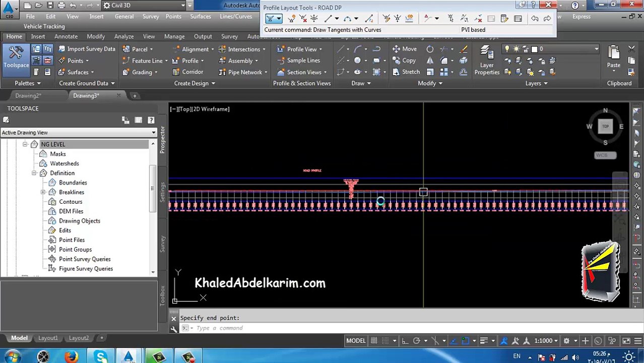Switch to Drawing2 document tab
This screenshot has width=644, height=363.
click(28, 95)
